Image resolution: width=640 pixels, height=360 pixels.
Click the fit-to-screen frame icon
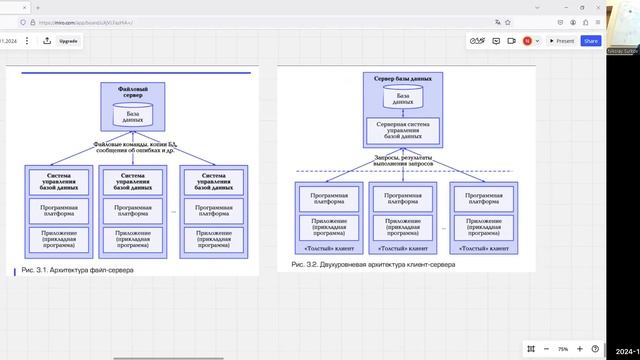tap(531, 349)
